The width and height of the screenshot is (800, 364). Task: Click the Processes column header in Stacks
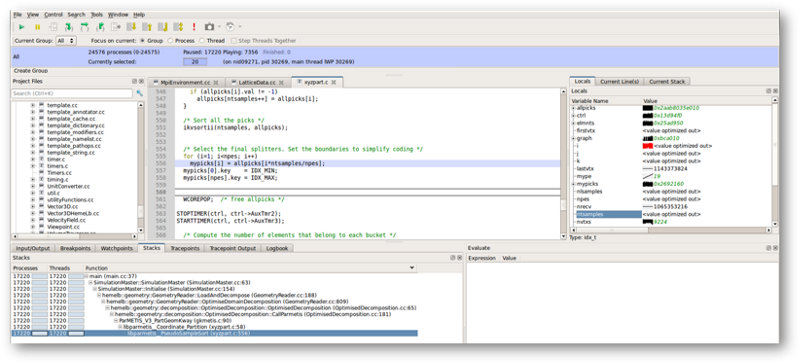coord(25,268)
